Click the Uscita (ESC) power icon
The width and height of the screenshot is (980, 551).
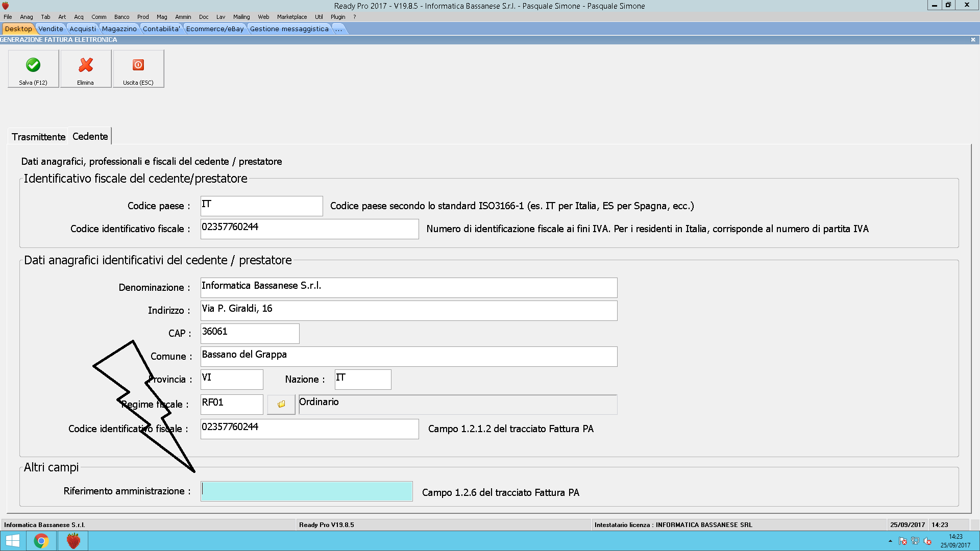(x=138, y=65)
